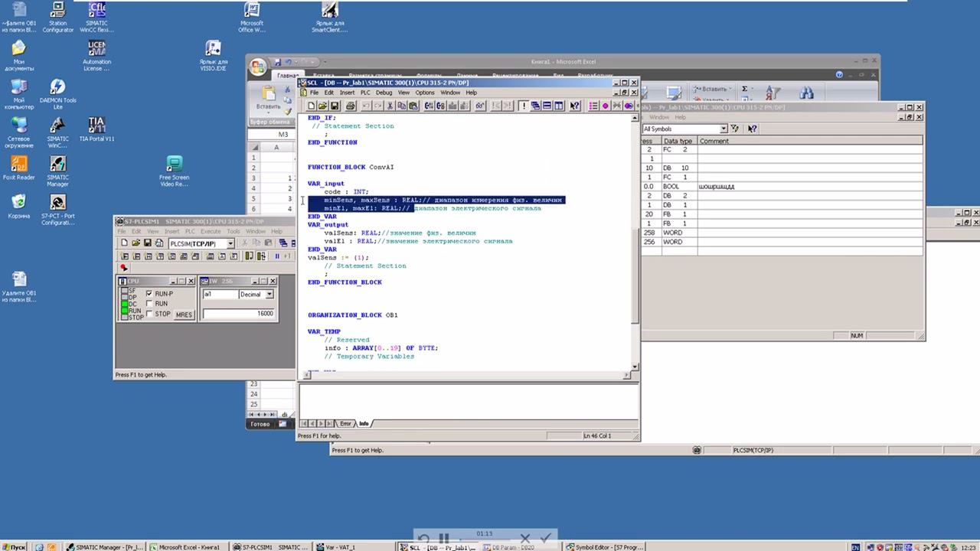Click the ORGANIZATION_BLOCK OB1 code line
Screen dimensions: 980x551
(353, 315)
